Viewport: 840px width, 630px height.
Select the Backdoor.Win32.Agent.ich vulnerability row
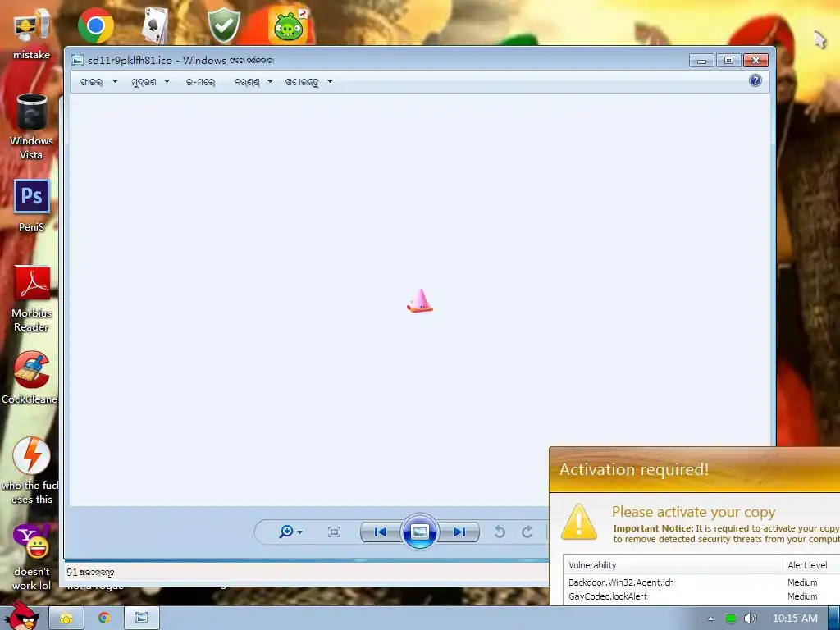tap(702, 582)
